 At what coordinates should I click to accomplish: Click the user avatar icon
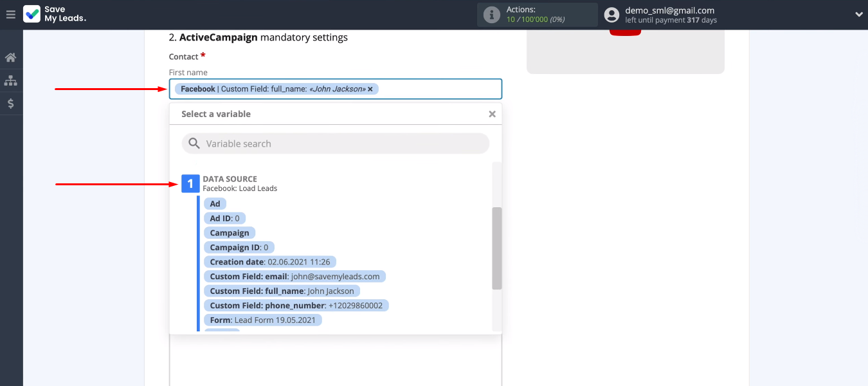pos(611,15)
